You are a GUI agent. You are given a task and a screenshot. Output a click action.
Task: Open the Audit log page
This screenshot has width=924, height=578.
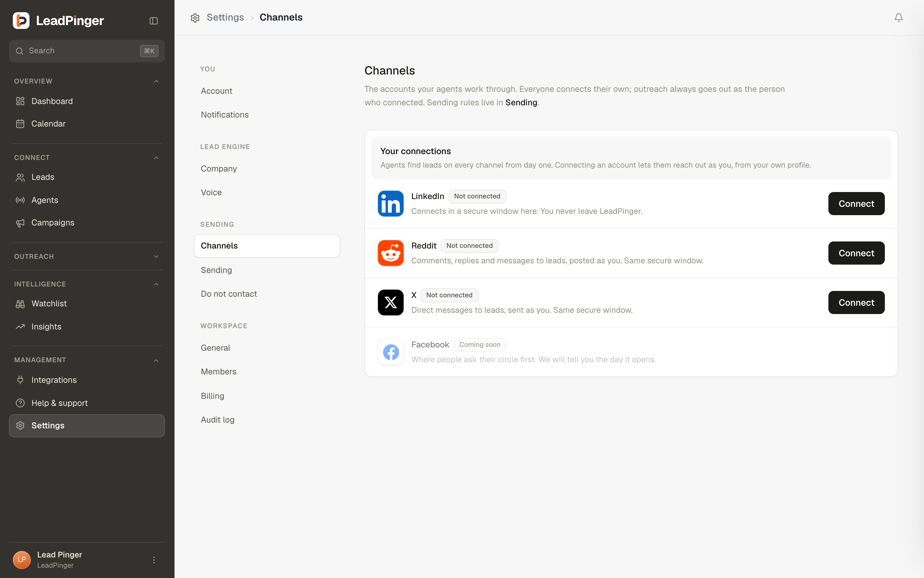pyautogui.click(x=267, y=420)
